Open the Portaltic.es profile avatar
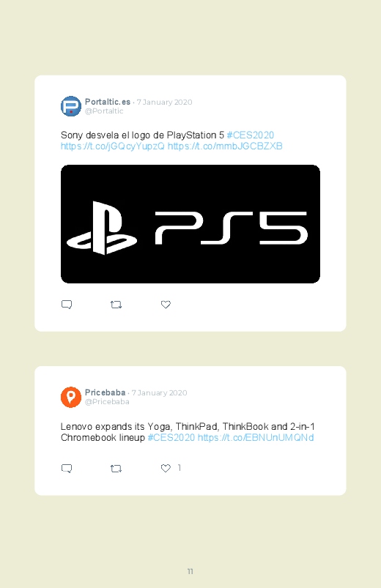 click(x=71, y=106)
